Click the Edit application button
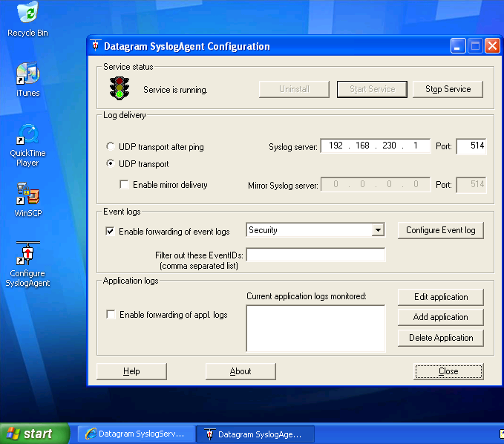Screen dimensions: 504x444 point(441,297)
